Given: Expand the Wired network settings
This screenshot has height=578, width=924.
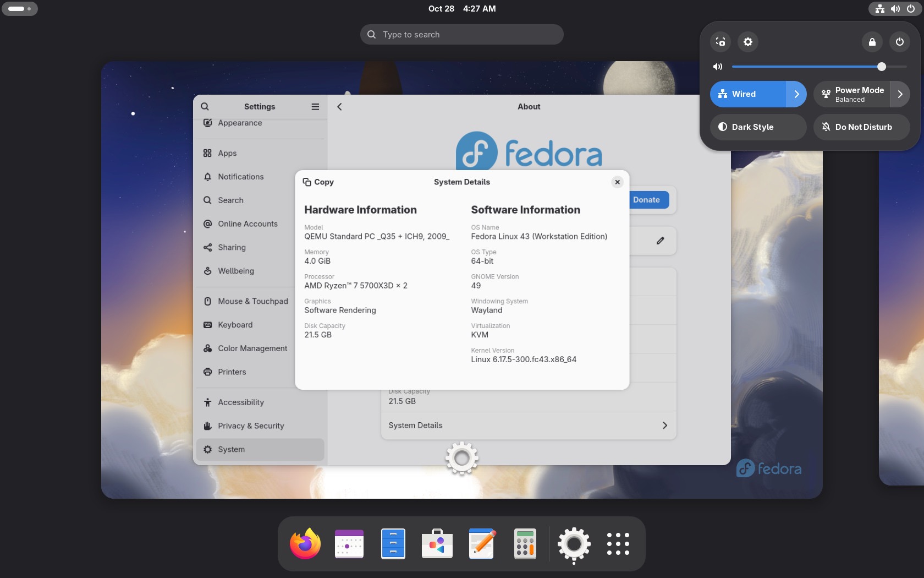Looking at the screenshot, I should click(796, 94).
